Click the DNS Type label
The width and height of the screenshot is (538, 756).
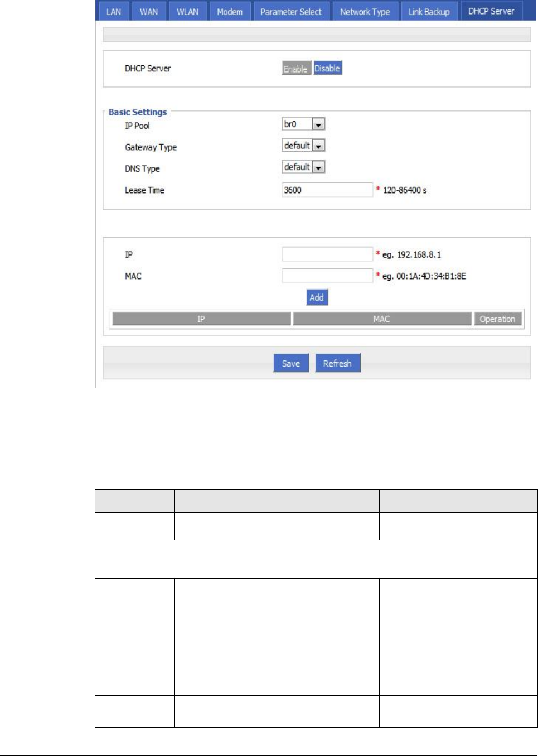(142, 168)
